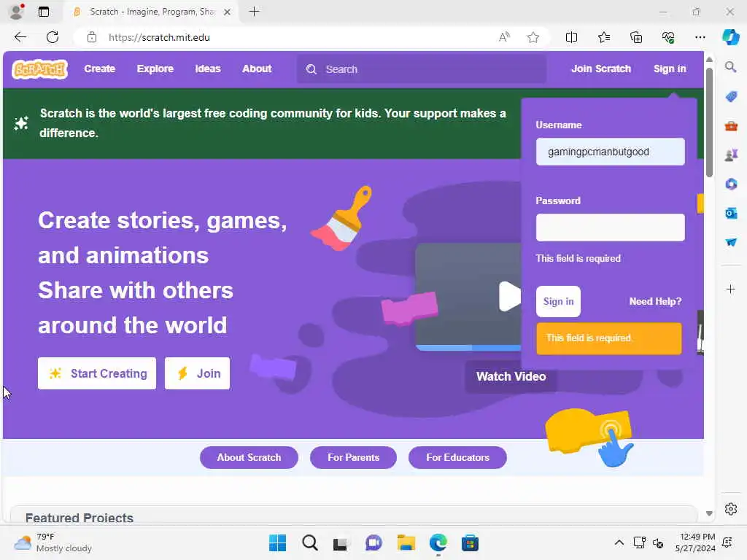Open the weather widget
The height and width of the screenshot is (560, 747).
(53, 542)
